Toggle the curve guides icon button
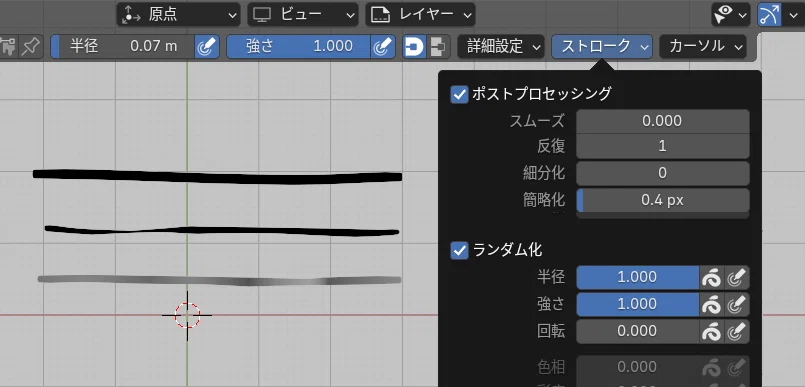 coord(769,15)
